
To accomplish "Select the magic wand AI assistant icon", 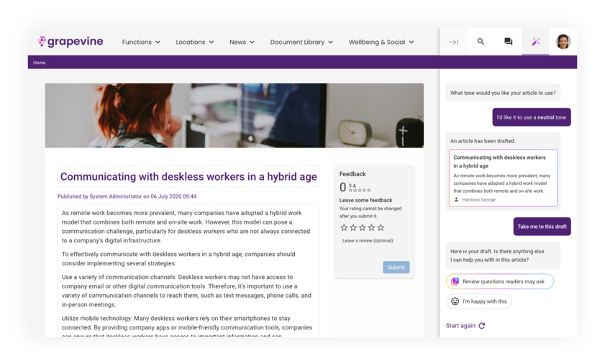I will coord(535,41).
